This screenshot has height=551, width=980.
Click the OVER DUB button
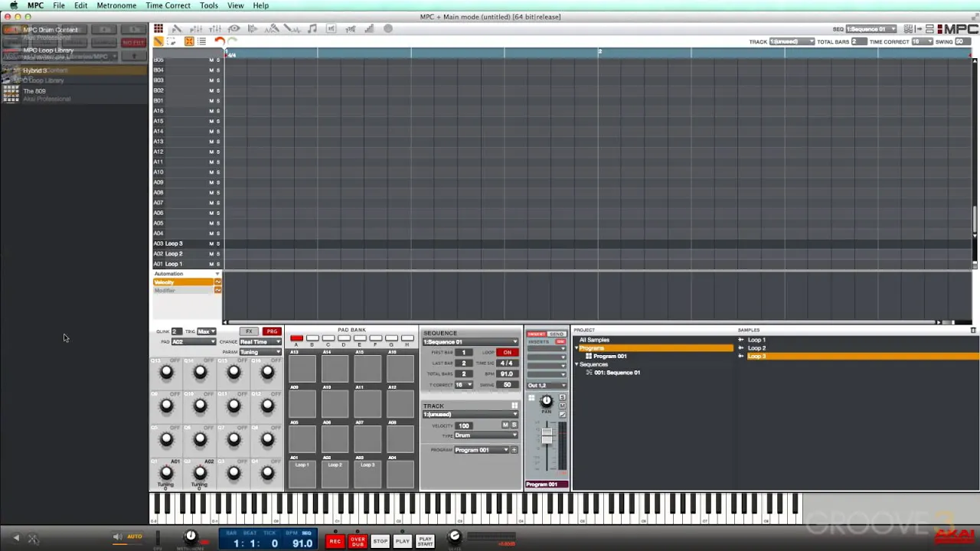point(358,541)
